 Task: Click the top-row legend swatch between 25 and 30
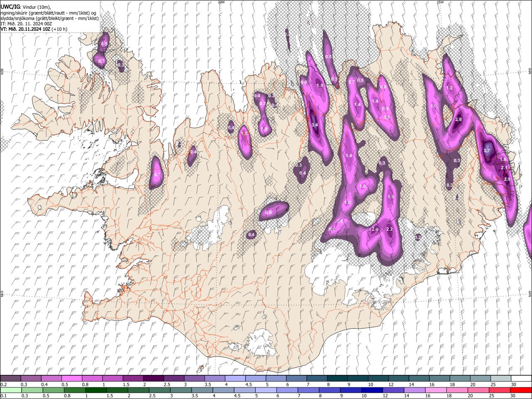click(501, 379)
